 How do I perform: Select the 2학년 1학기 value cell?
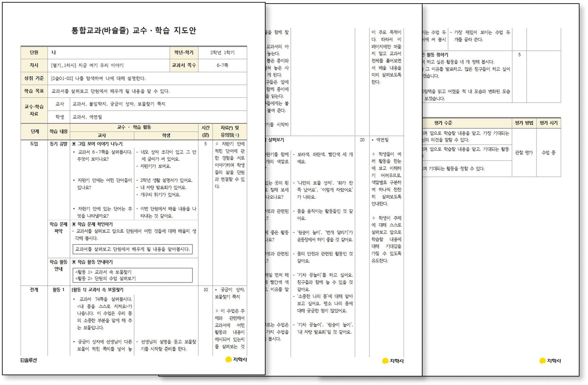222,53
